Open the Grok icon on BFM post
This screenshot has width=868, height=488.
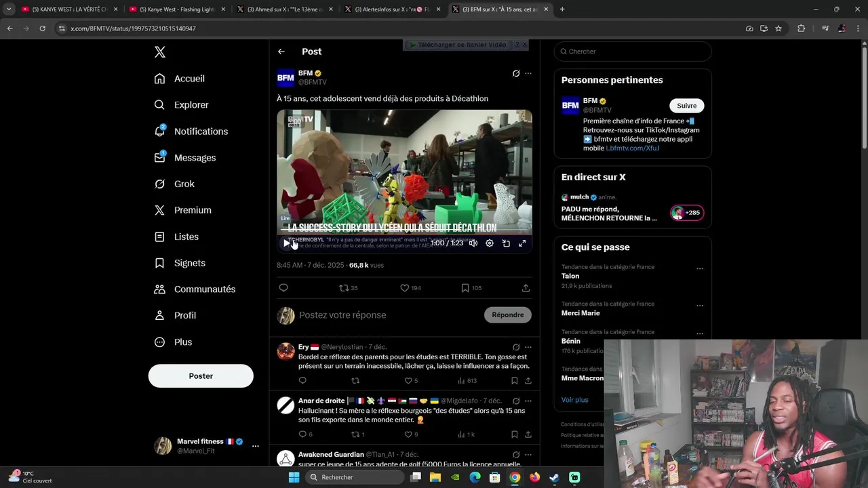click(x=516, y=73)
